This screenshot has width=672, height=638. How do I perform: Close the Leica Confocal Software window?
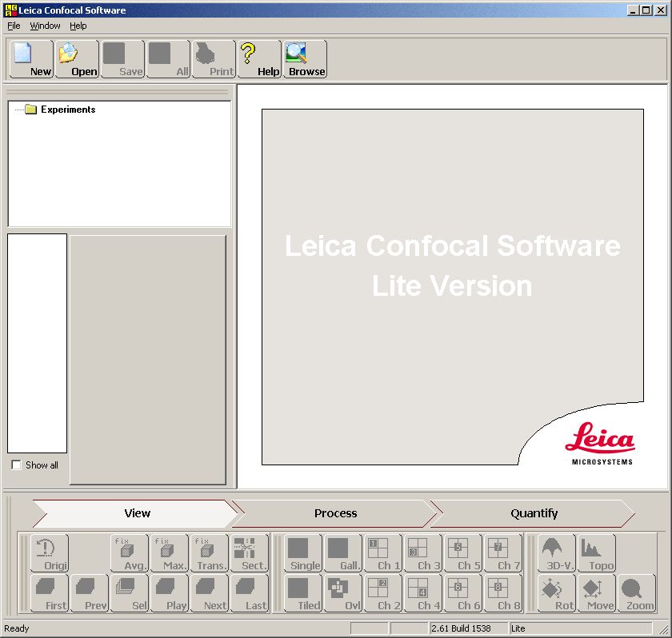point(661,10)
